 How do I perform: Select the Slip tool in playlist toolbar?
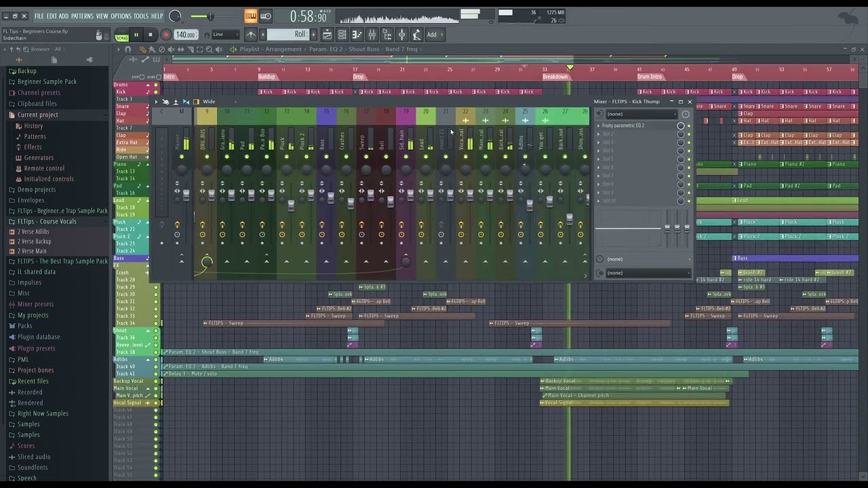[x=180, y=49]
